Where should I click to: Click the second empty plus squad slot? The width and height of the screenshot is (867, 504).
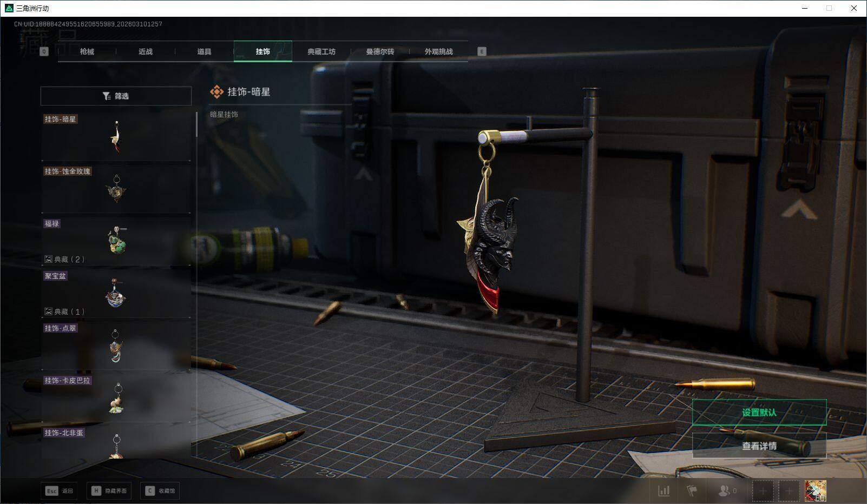(x=789, y=491)
